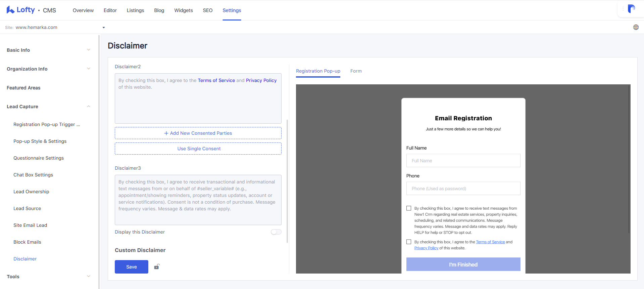644x289 pixels.
Task: Click the Lofty logo icon
Action: tap(10, 10)
